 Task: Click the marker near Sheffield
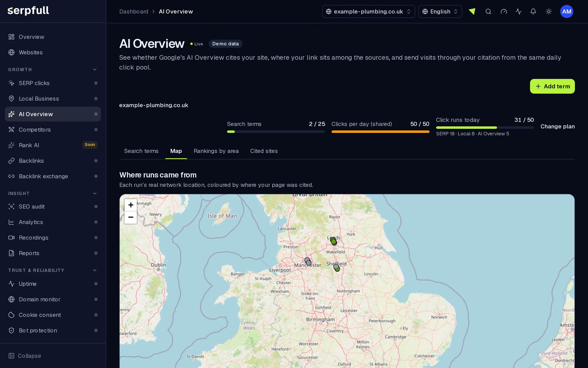(x=336, y=267)
